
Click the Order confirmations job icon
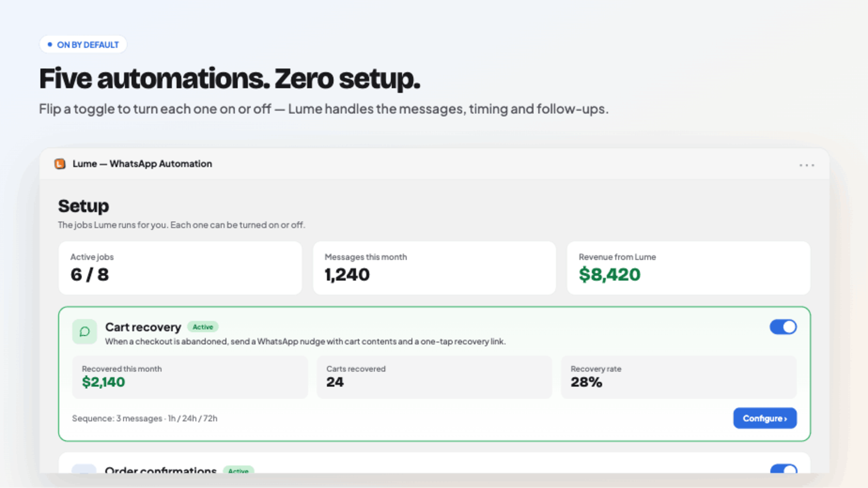click(x=84, y=469)
